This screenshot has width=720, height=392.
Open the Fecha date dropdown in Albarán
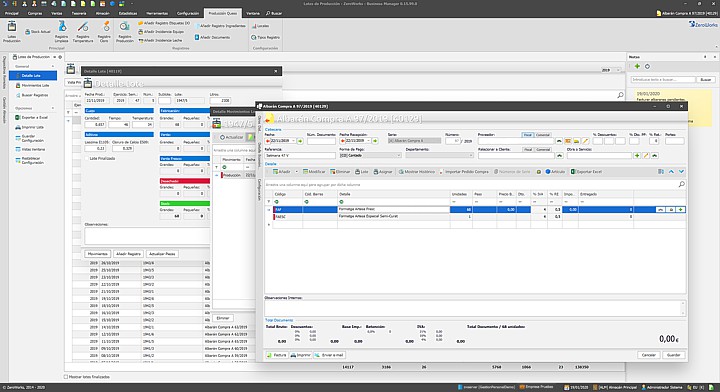293,141
